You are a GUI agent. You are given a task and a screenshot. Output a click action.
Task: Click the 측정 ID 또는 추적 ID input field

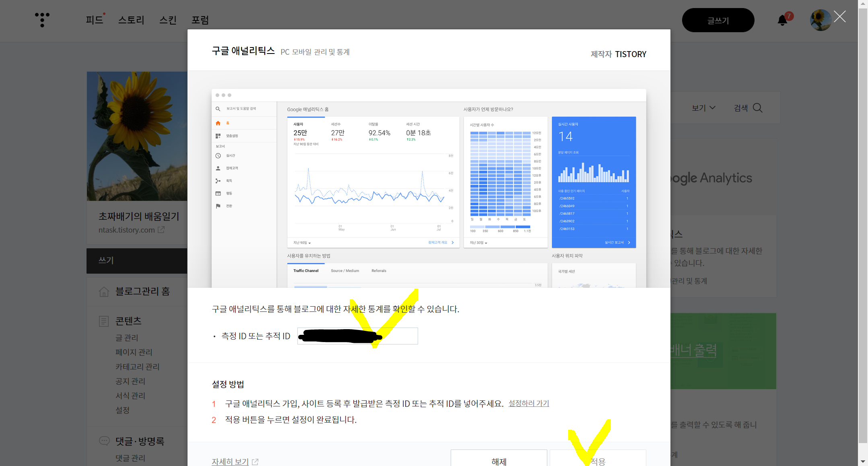pos(358,336)
